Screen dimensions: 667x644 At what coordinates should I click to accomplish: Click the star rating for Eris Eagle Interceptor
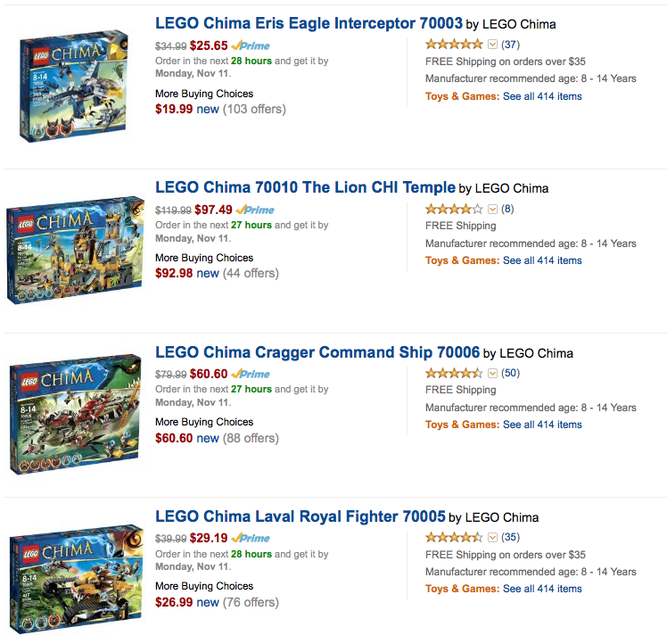tap(454, 45)
